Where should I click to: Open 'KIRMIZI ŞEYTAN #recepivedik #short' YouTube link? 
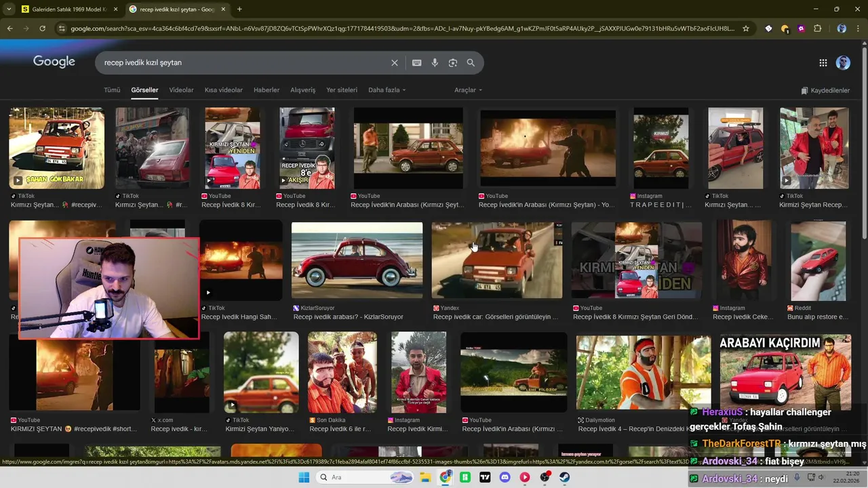(x=73, y=428)
